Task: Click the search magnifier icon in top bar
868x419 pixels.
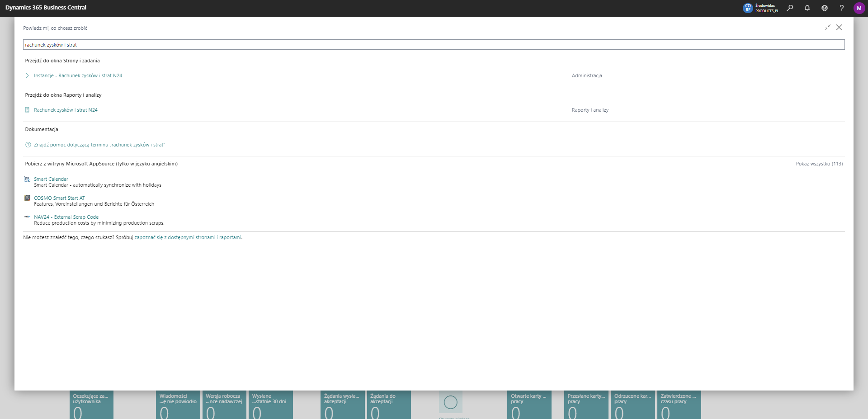Action: click(790, 8)
